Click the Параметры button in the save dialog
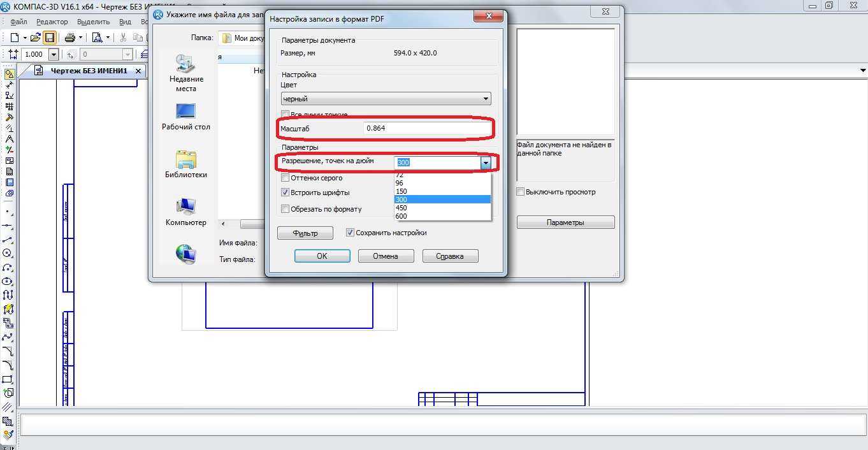Image resolution: width=868 pixels, height=450 pixels. (x=565, y=222)
